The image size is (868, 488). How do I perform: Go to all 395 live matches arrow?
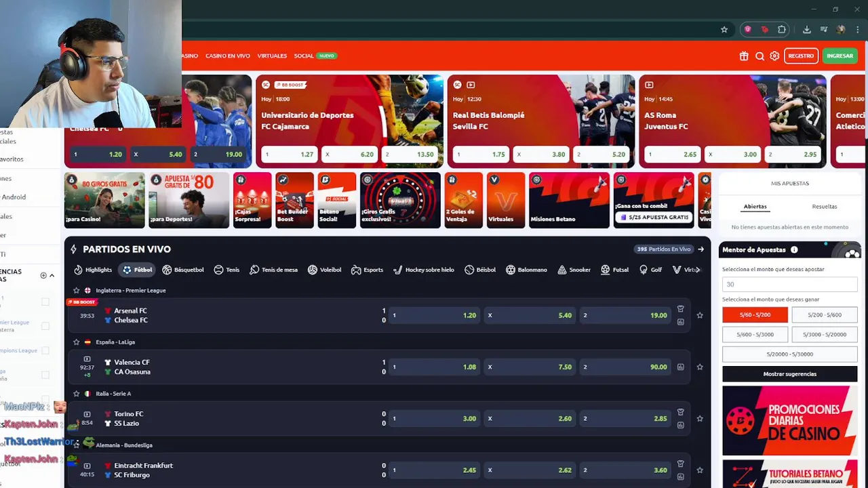click(701, 249)
